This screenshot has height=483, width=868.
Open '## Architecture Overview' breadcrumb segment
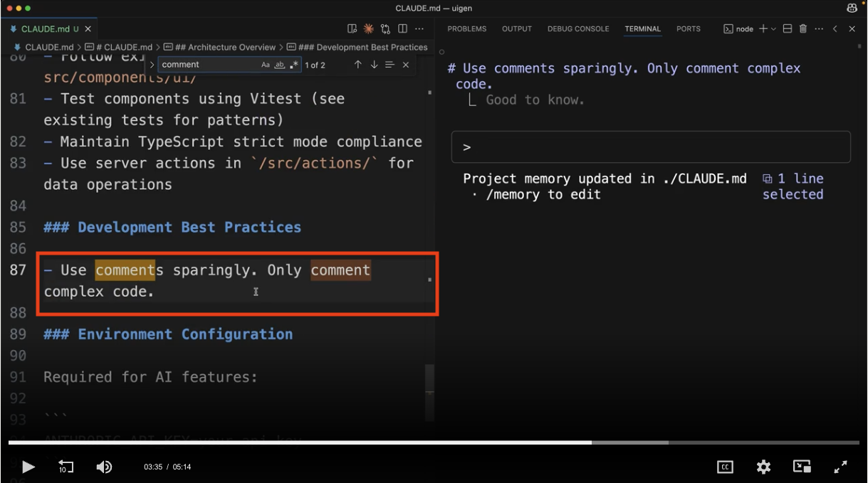coord(220,47)
